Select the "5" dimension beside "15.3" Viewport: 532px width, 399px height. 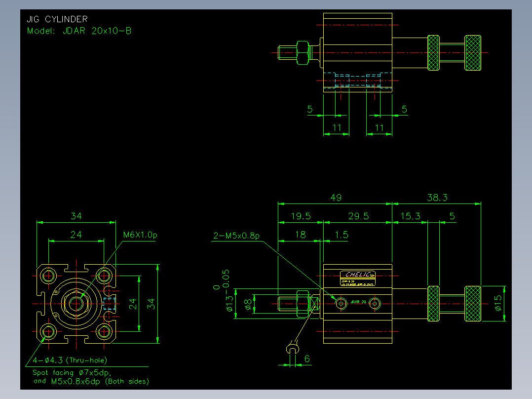pos(452,216)
